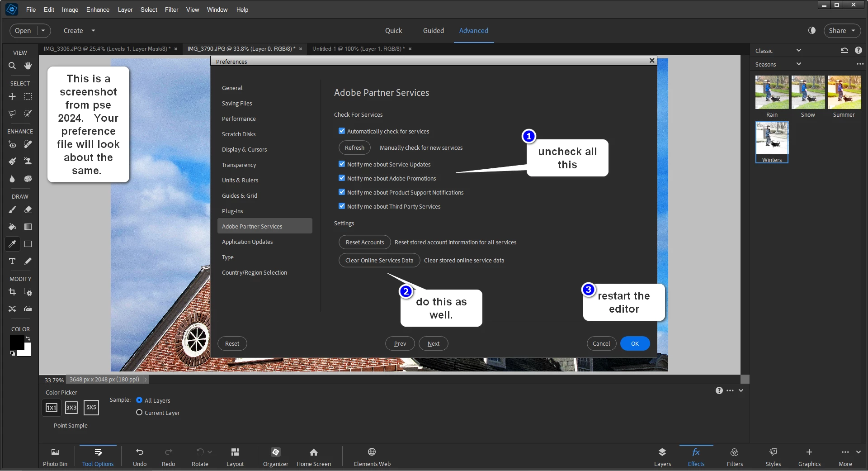The width and height of the screenshot is (868, 471).
Task: Expand the More panel arrow
Action: tap(859, 452)
